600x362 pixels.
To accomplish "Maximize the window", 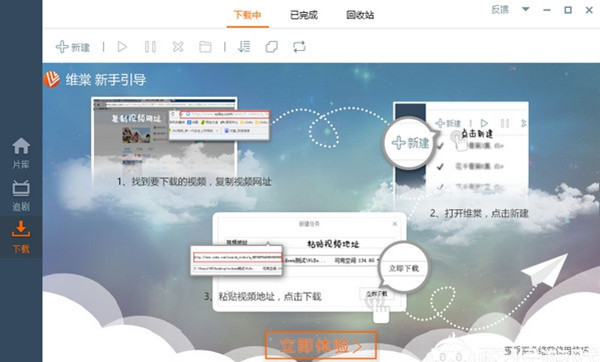I will [568, 10].
